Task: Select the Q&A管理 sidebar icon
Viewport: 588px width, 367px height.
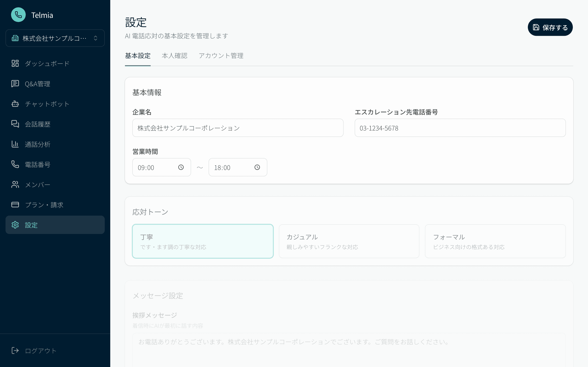Action: pos(15,84)
